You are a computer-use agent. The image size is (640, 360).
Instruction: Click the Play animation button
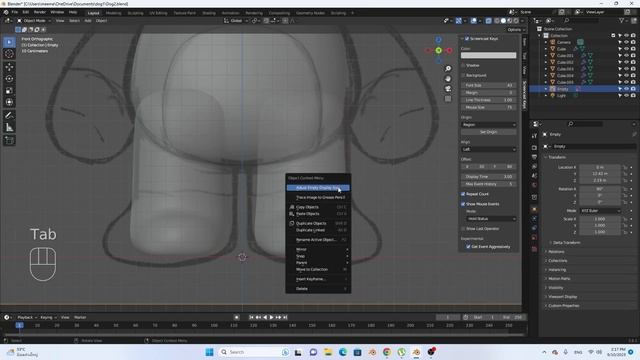click(271, 317)
